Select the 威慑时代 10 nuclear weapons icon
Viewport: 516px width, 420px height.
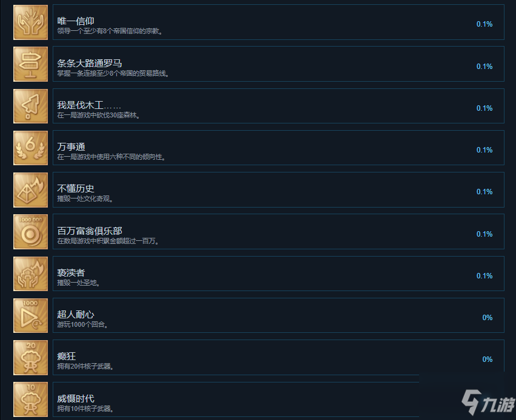[31, 399]
